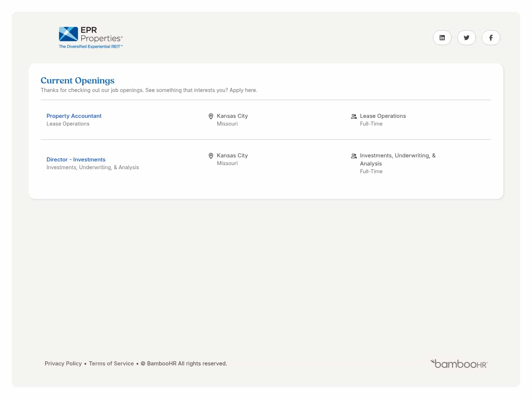This screenshot has width=532, height=399.
Task: Open the Privacy Policy link
Action: [x=63, y=364]
